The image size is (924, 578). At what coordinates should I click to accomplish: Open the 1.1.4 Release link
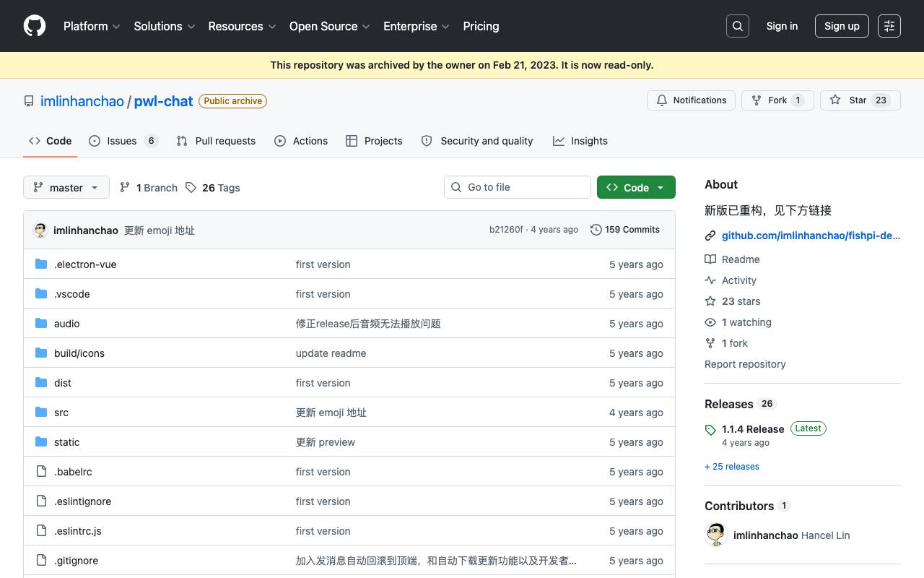753,429
